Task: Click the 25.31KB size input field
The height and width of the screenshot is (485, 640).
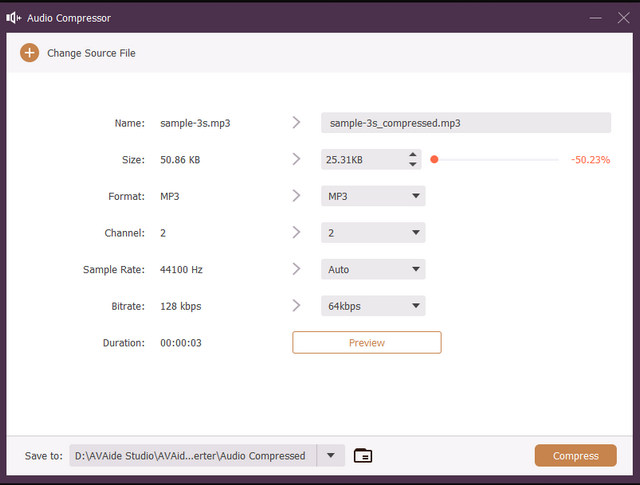Action: 362,160
